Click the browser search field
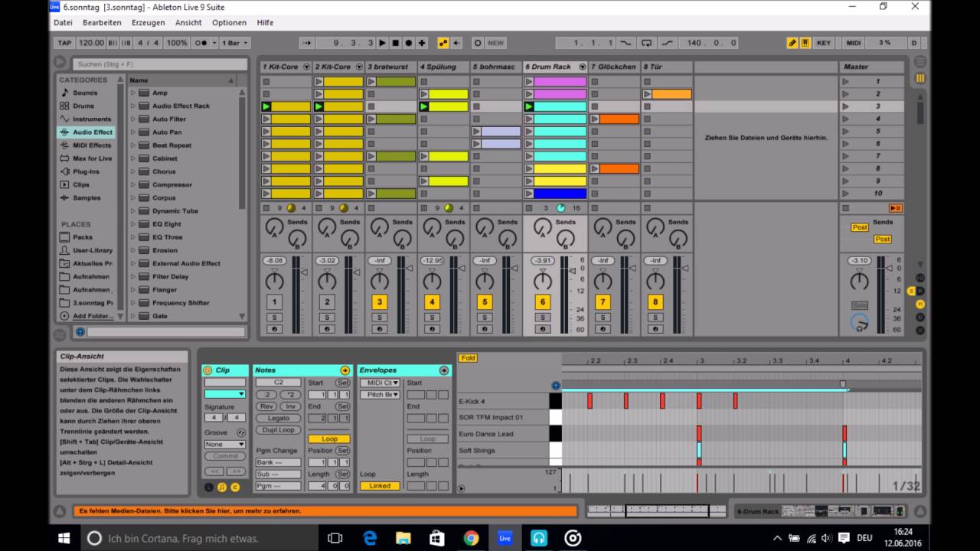The height and width of the screenshot is (551, 980). point(160,64)
